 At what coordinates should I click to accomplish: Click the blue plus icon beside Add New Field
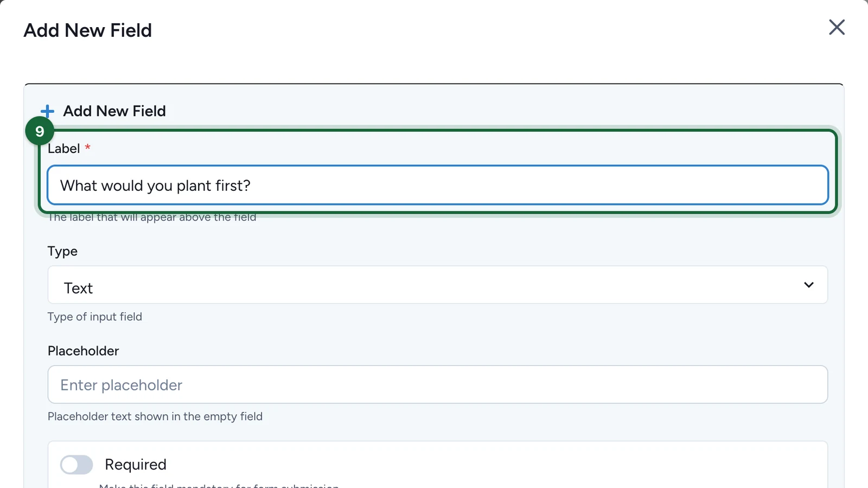point(48,111)
